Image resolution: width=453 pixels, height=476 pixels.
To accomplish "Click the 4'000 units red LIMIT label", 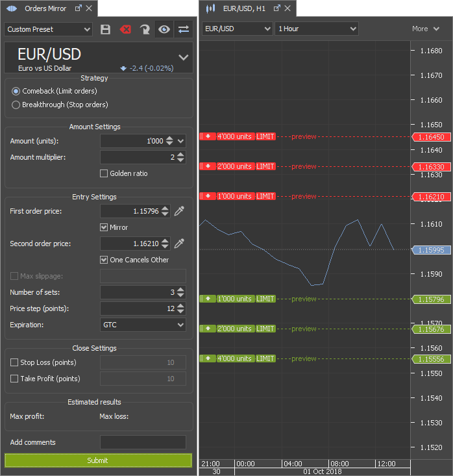I will click(x=265, y=136).
